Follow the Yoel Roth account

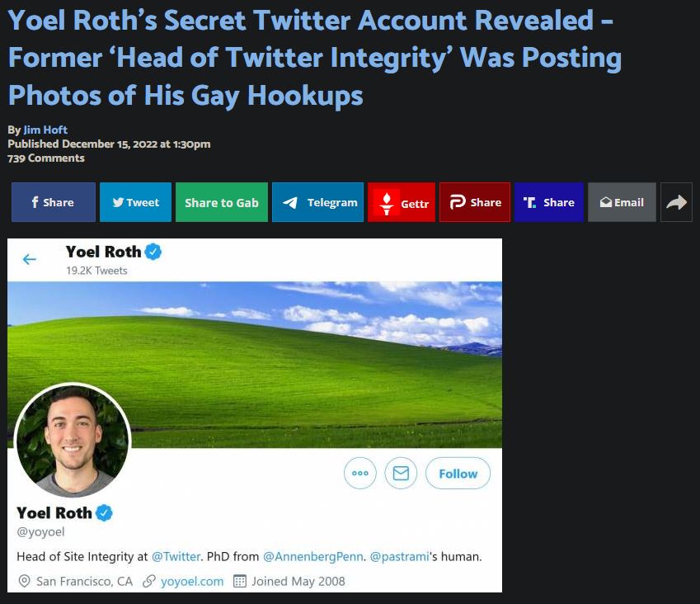pyautogui.click(x=458, y=473)
